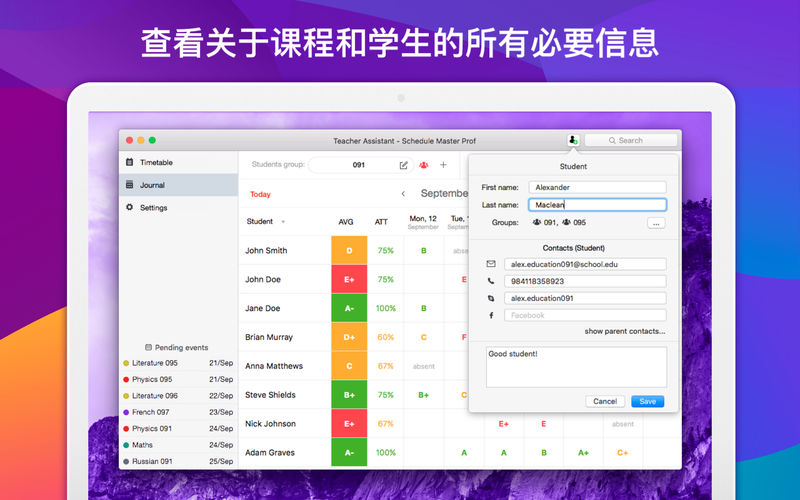Viewport: 800px width, 500px height.
Task: Select student Nick Johnson
Action: [270, 423]
